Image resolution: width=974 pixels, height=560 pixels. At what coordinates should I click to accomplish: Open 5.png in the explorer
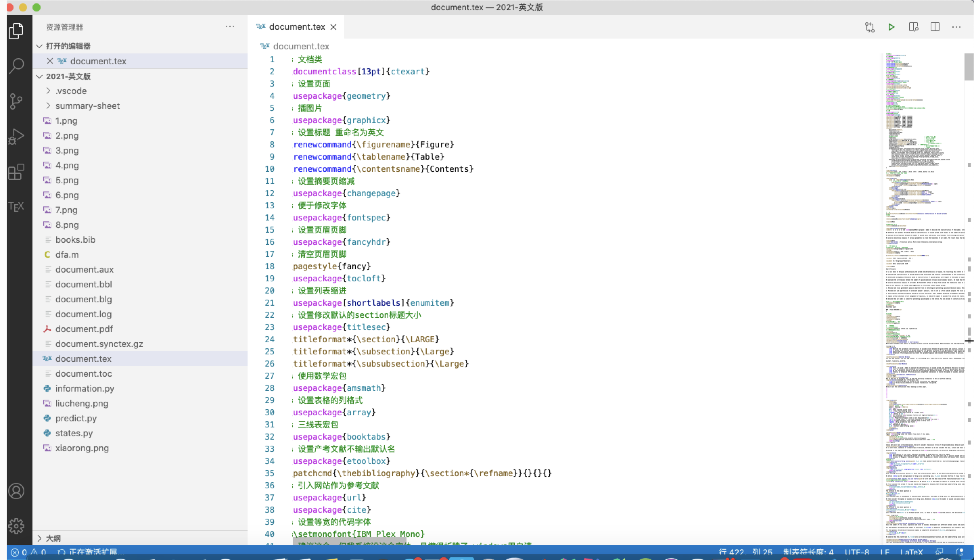point(140,180)
